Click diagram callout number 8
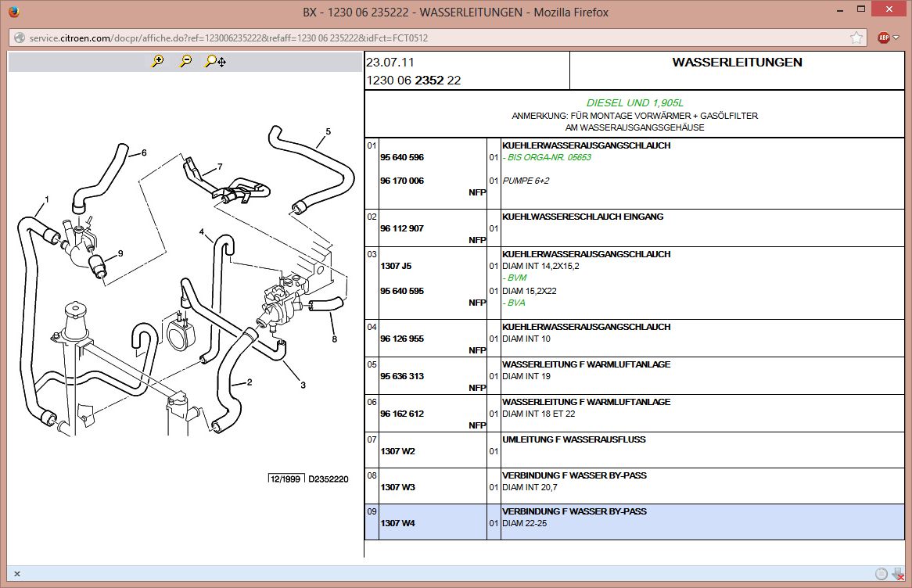912x588 pixels. click(x=335, y=339)
